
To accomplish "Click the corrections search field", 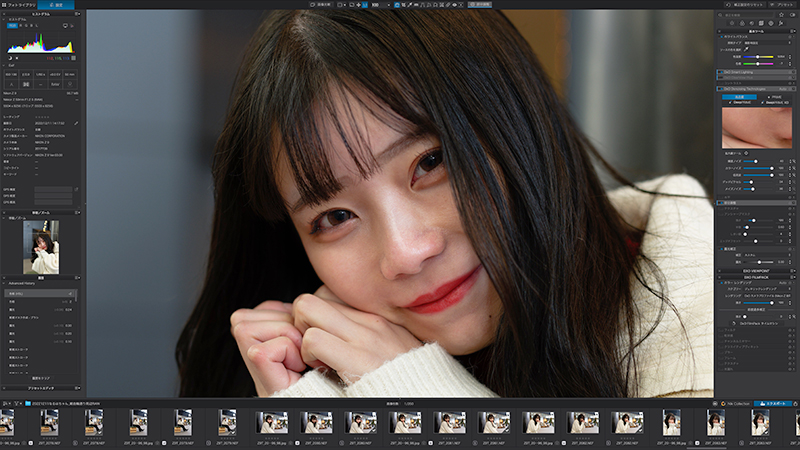I will [x=746, y=15].
